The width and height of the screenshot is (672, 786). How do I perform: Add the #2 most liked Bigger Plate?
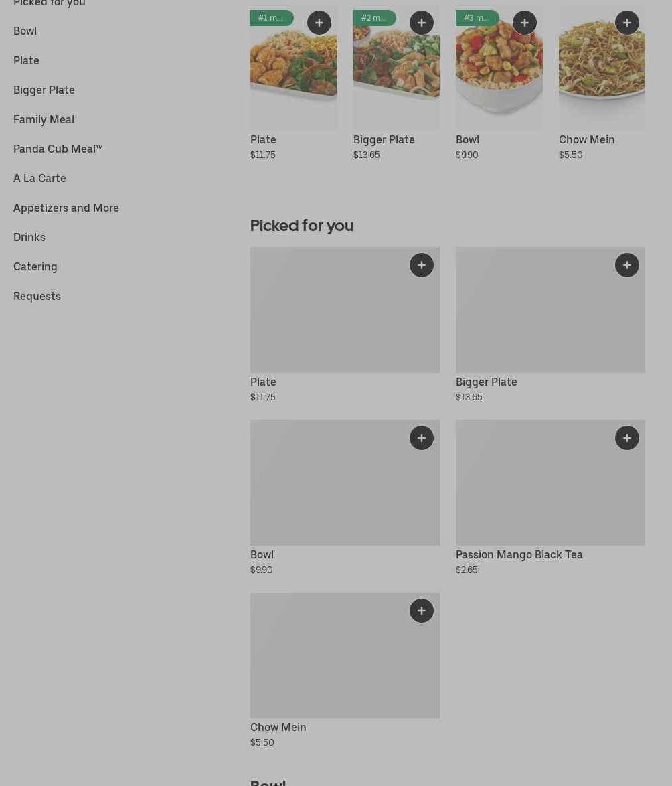pos(422,23)
